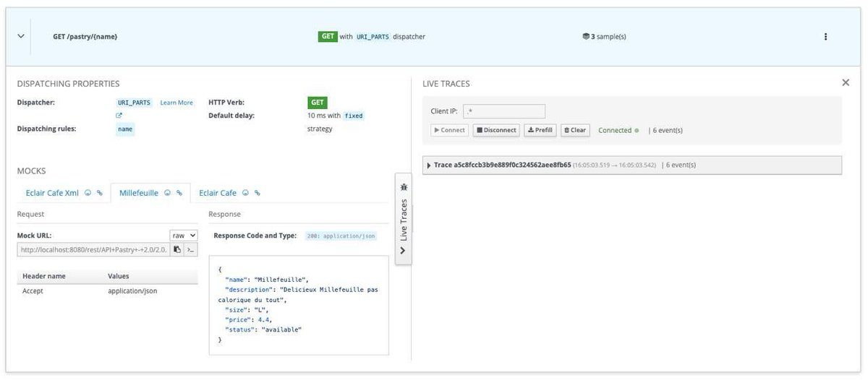
Task: Click the Disconnect button
Action: click(497, 131)
